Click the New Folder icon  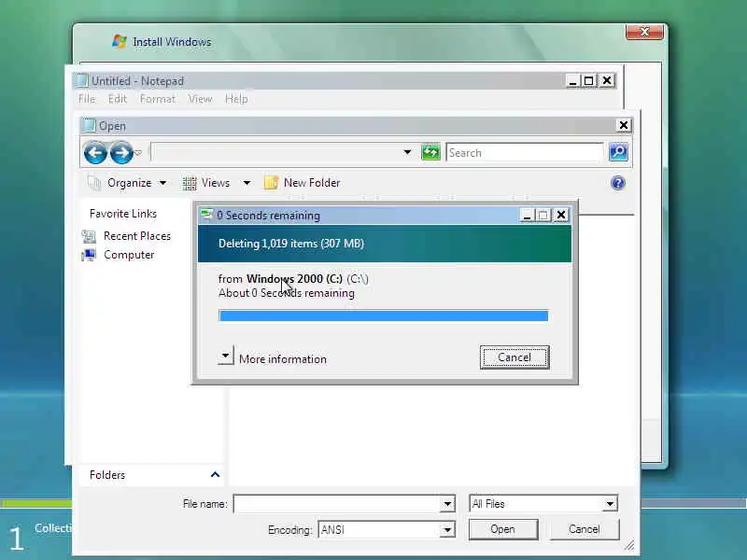click(271, 182)
